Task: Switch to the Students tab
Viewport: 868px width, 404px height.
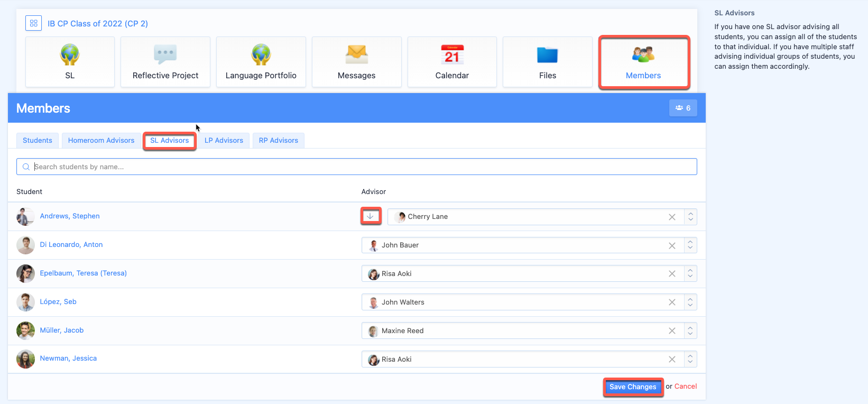Action: [38, 140]
